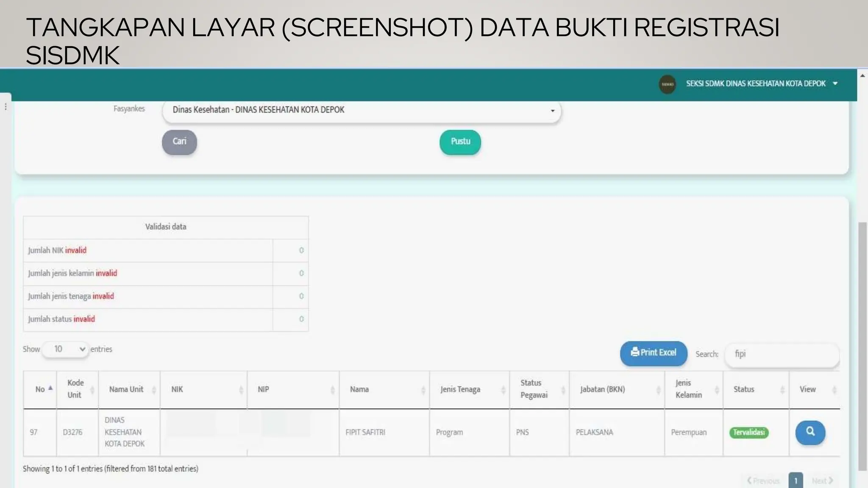Open the Show entries count dropdown
868x488 pixels.
[x=66, y=349]
